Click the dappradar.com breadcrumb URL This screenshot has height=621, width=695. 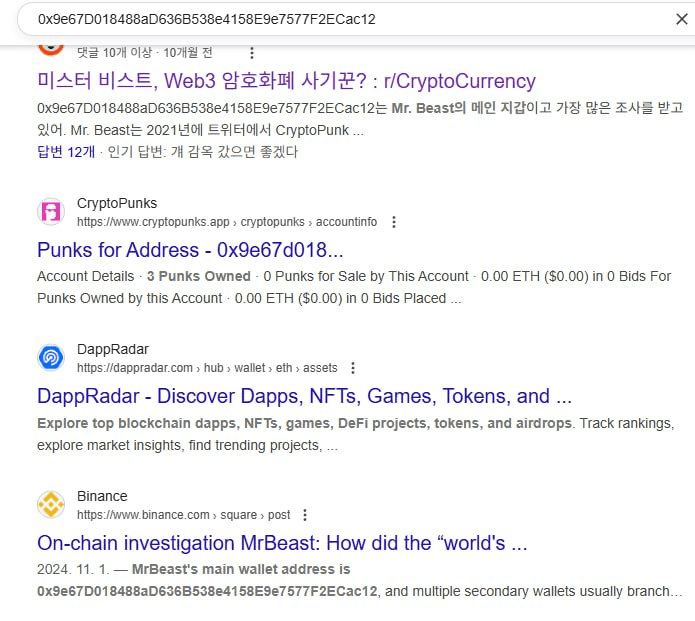(x=207, y=368)
